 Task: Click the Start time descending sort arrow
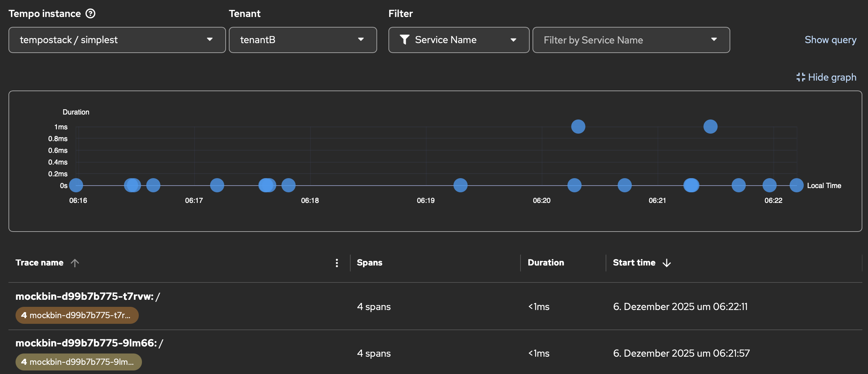[667, 263]
